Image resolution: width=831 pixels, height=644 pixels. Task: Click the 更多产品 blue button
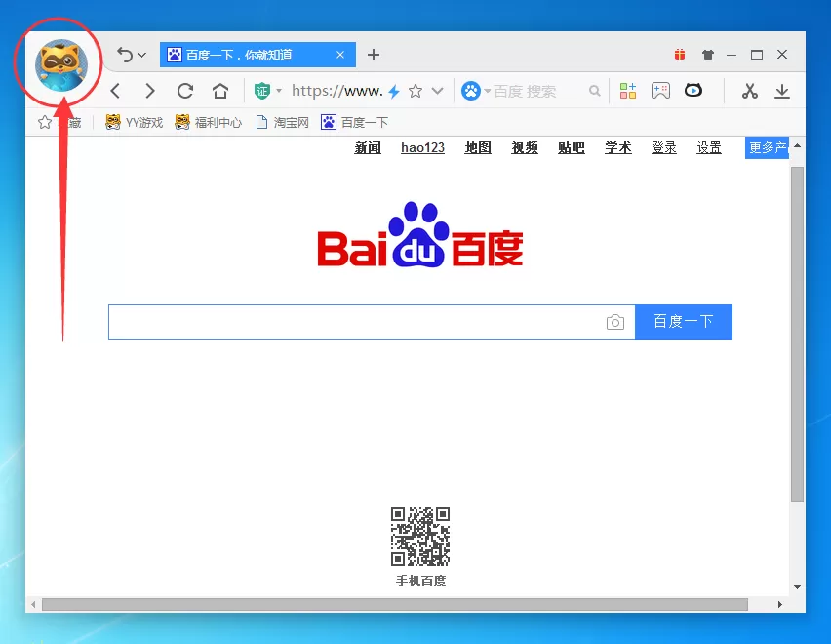767,148
